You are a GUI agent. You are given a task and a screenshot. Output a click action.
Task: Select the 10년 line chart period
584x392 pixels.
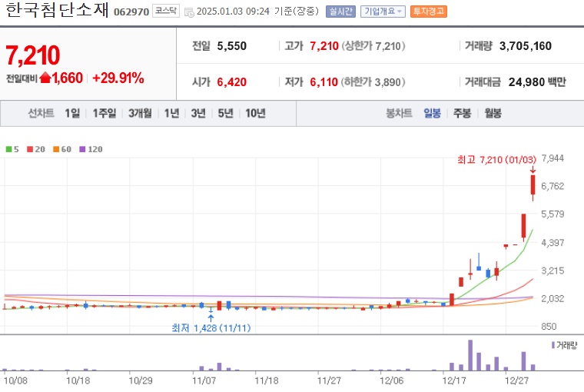[x=255, y=113]
